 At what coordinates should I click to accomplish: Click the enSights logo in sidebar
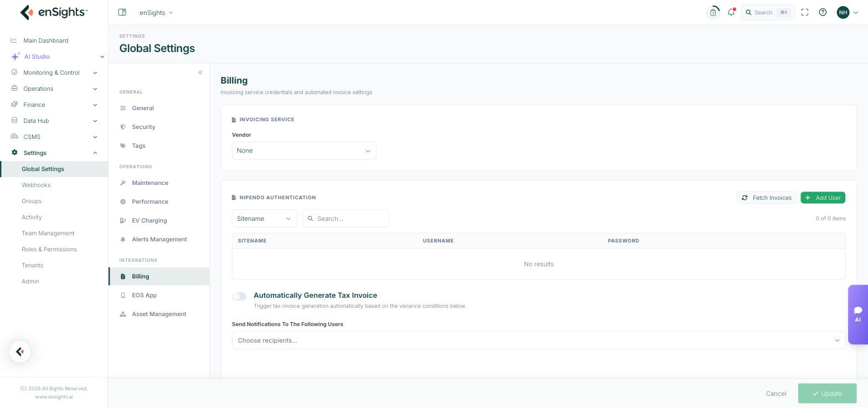point(54,12)
